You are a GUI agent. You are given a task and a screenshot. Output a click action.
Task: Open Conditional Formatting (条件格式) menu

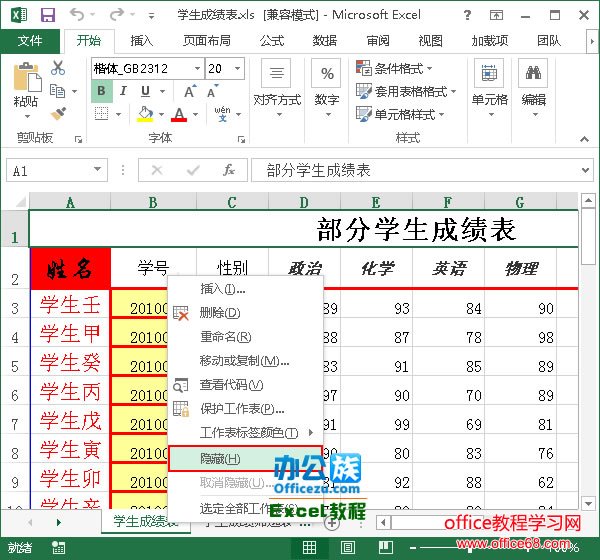click(394, 69)
